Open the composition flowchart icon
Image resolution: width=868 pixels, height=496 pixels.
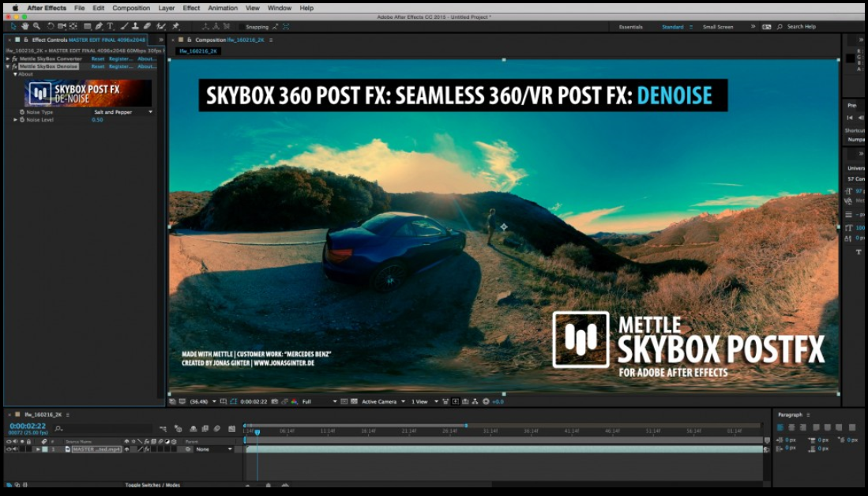475,402
